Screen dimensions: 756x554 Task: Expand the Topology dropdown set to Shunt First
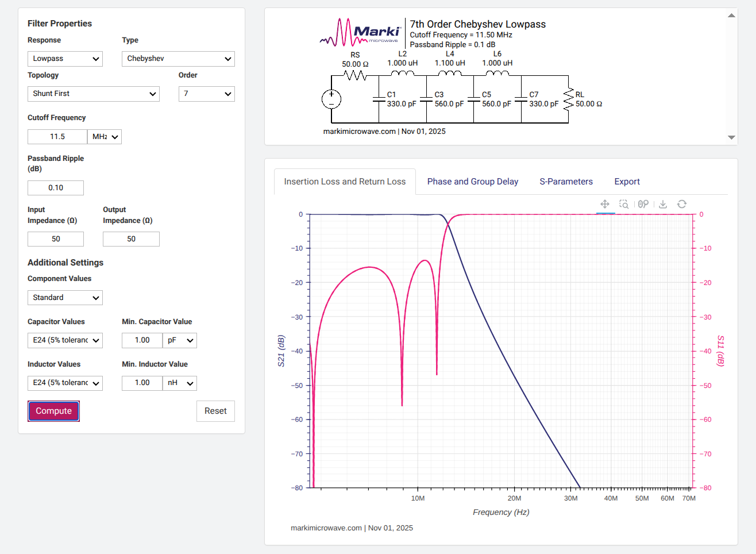tap(93, 94)
